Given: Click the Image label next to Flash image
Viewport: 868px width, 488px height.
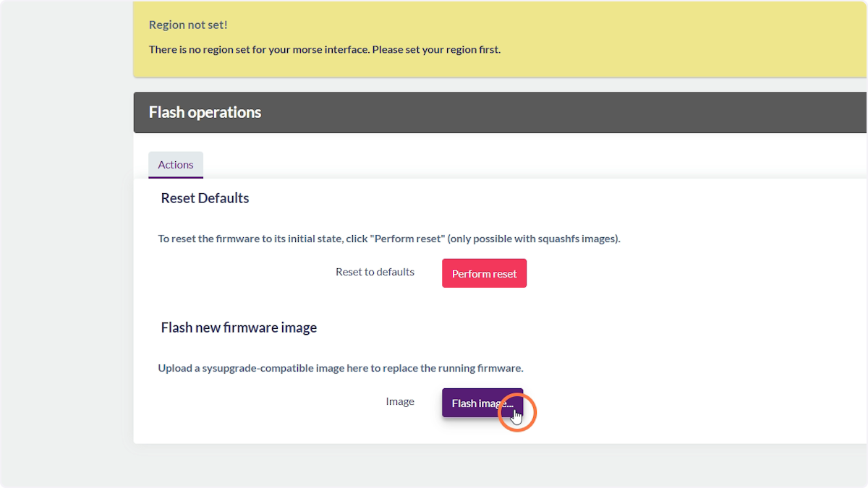Looking at the screenshot, I should 400,401.
